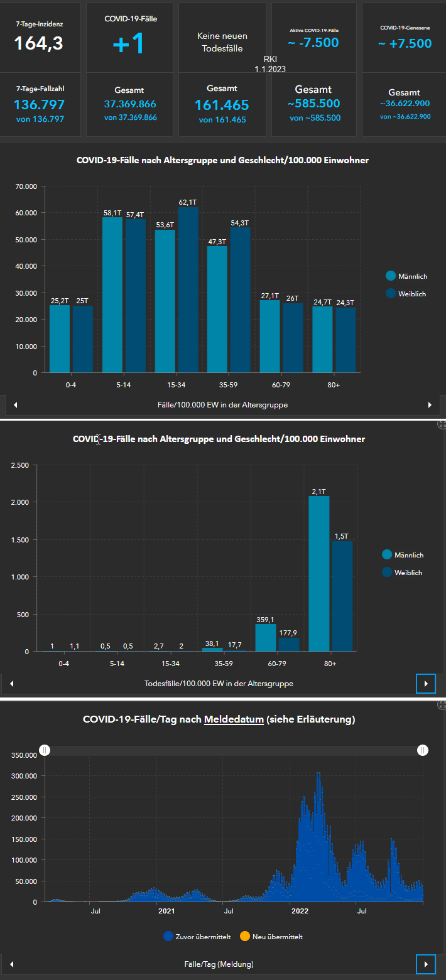Toggle the Zuvor übermittelt legend entry

coord(197,937)
